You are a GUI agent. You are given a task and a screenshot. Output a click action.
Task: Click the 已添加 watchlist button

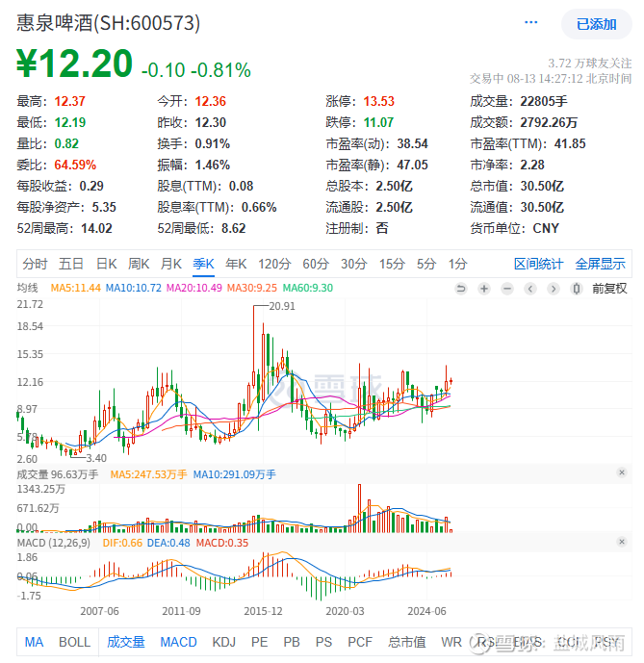pos(596,24)
